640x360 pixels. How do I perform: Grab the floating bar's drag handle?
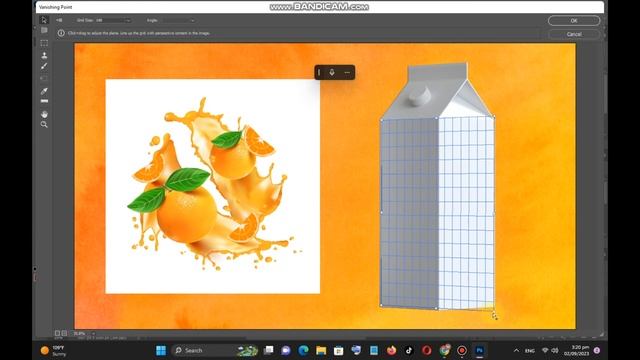click(x=319, y=72)
